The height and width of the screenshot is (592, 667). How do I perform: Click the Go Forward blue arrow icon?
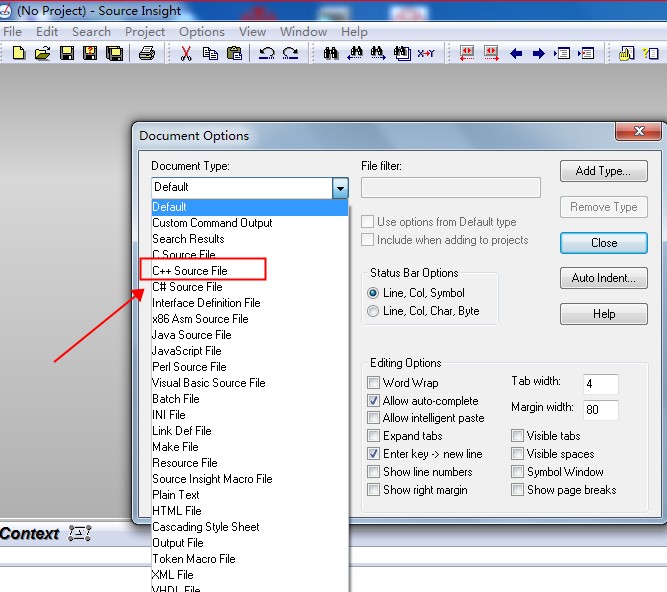[539, 54]
